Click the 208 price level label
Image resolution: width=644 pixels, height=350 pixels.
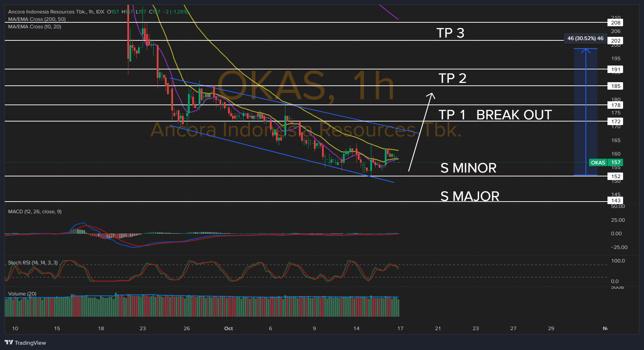click(x=616, y=23)
